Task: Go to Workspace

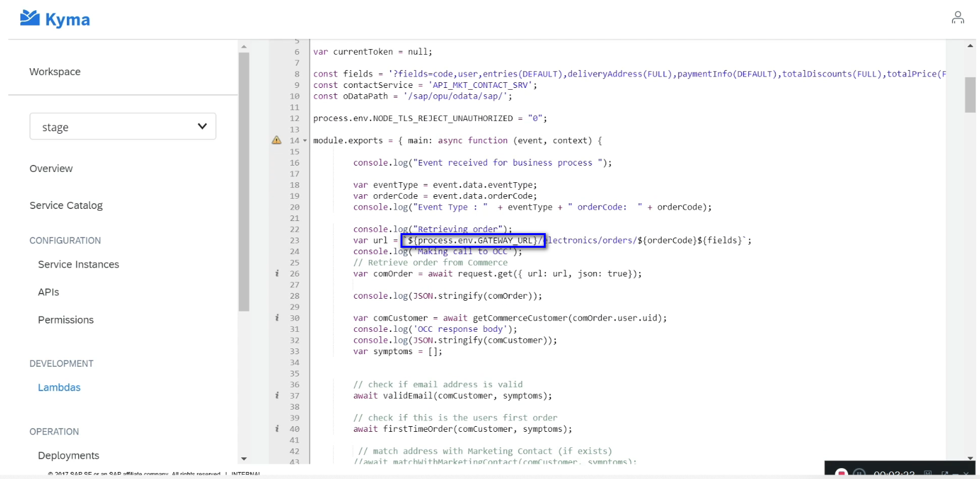Action: tap(55, 71)
